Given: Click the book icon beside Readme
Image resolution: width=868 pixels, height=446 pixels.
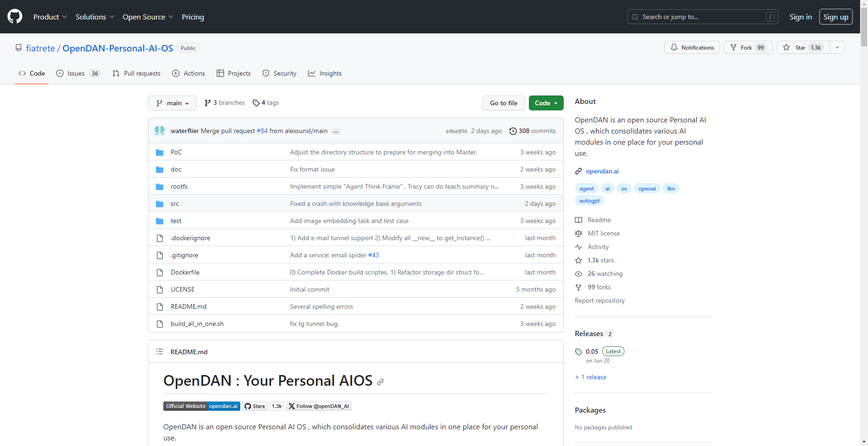Looking at the screenshot, I should [x=579, y=220].
